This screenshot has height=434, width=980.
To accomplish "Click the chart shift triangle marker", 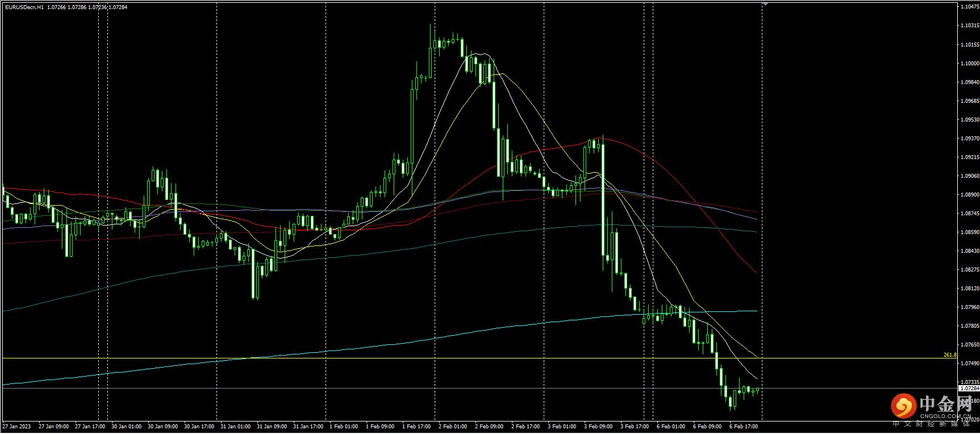I will tap(765, 4).
